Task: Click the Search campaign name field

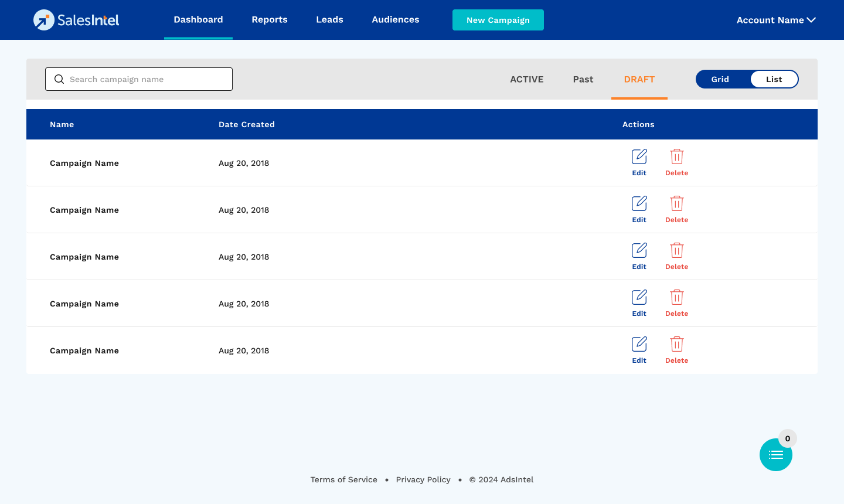Action: click(147, 79)
